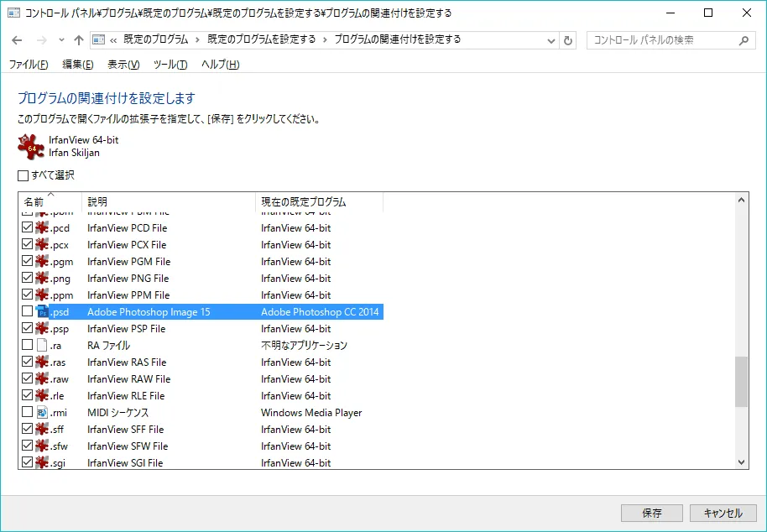The width and height of the screenshot is (767, 532).
Task: Tick the .rmi extension checkbox
Action: coord(28,413)
